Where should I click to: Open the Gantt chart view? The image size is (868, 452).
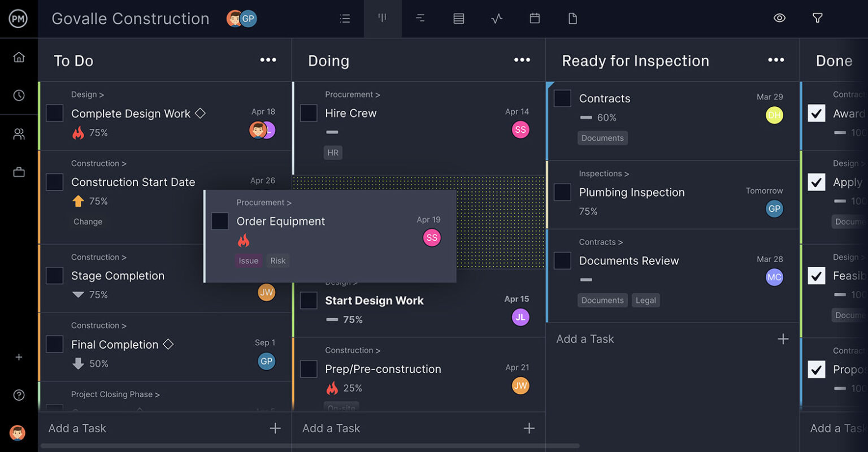(420, 18)
